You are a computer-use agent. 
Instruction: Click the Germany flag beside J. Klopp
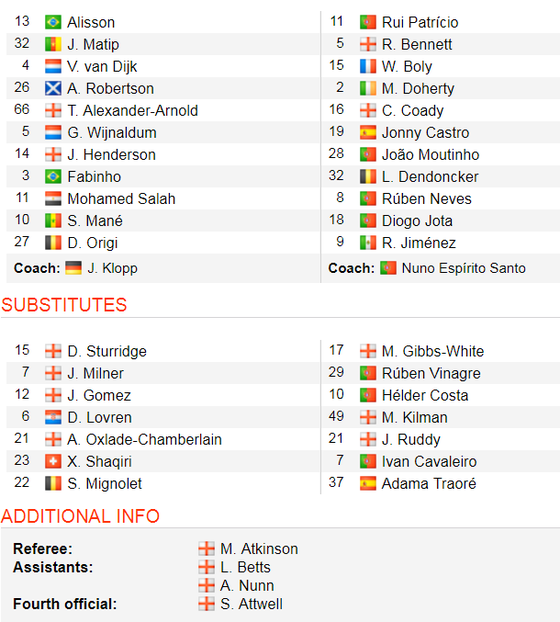(73, 268)
